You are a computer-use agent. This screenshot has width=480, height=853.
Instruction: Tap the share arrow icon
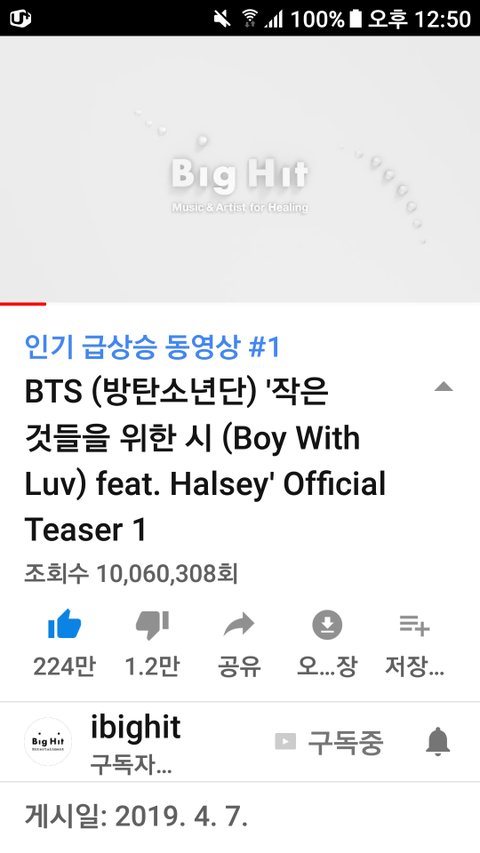point(239,625)
